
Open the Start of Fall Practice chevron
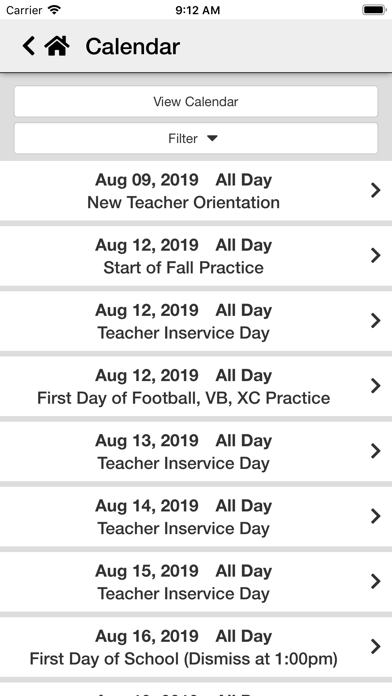tap(376, 256)
